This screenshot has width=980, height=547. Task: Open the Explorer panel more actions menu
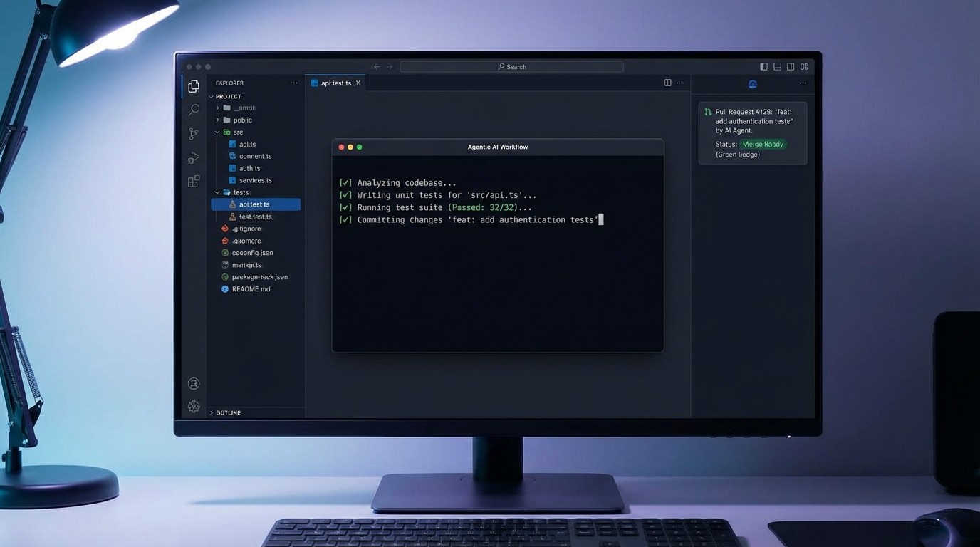294,83
